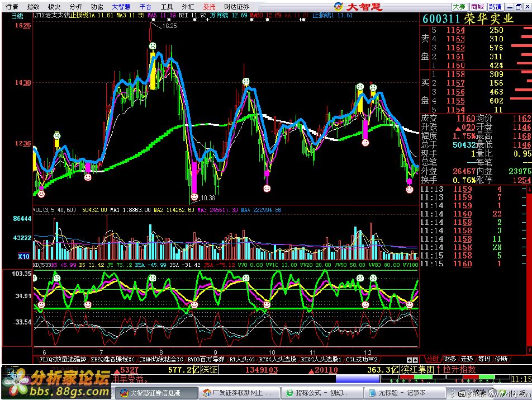Click KDJ533 indicator label
Viewport: 532px width, 400px height.
pyautogui.click(x=42, y=265)
